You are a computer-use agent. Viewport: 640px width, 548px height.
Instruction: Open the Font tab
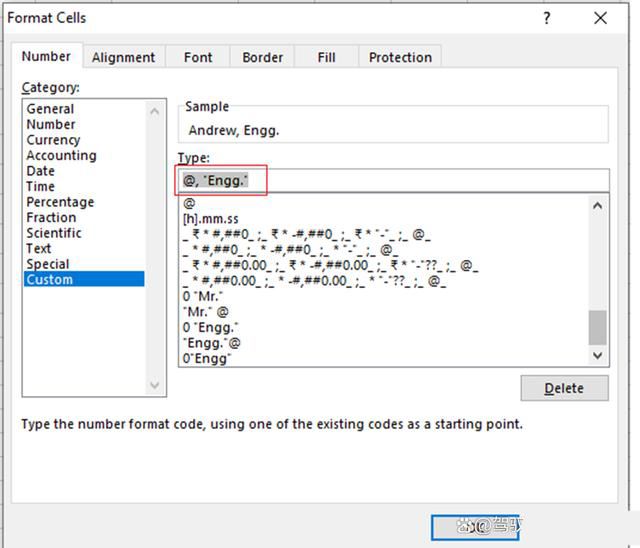pyautogui.click(x=198, y=57)
